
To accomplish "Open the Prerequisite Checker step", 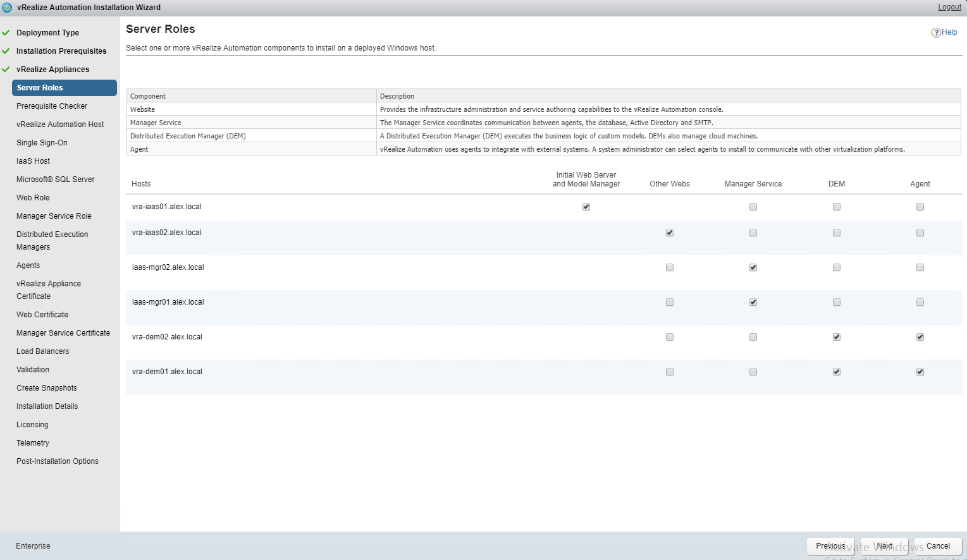I will 52,106.
